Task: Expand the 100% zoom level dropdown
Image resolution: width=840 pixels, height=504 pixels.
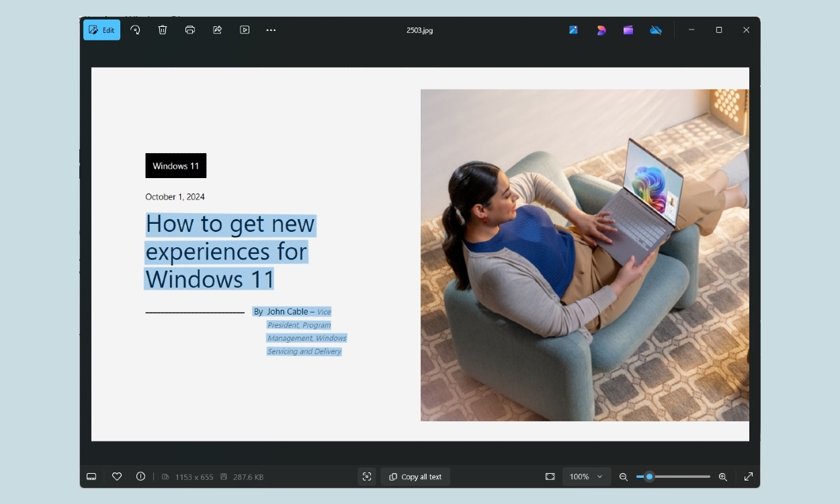Action: pyautogui.click(x=586, y=476)
